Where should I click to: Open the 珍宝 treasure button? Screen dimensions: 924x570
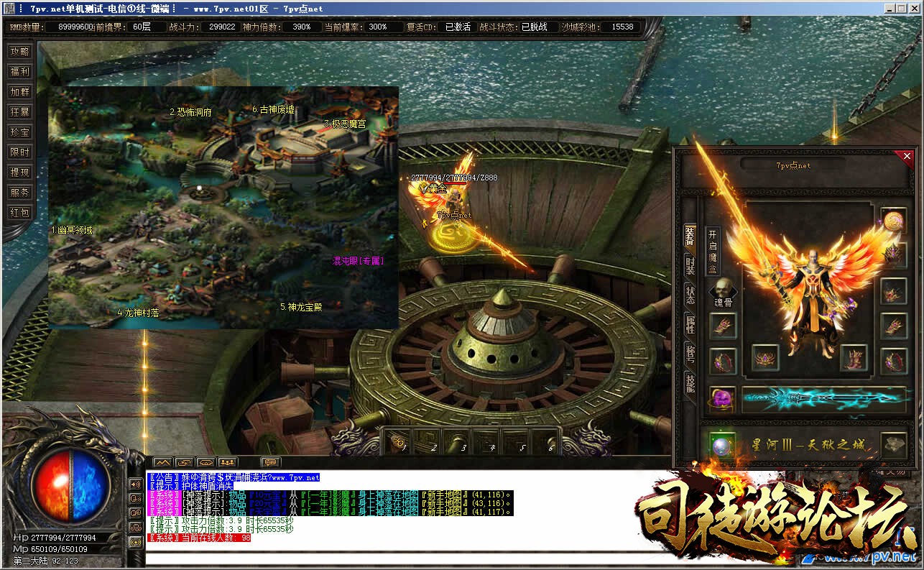[x=19, y=132]
